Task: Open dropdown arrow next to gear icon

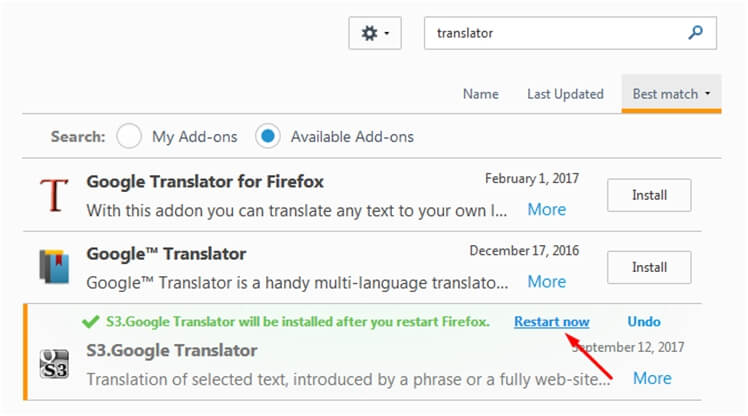Action: 386,33
